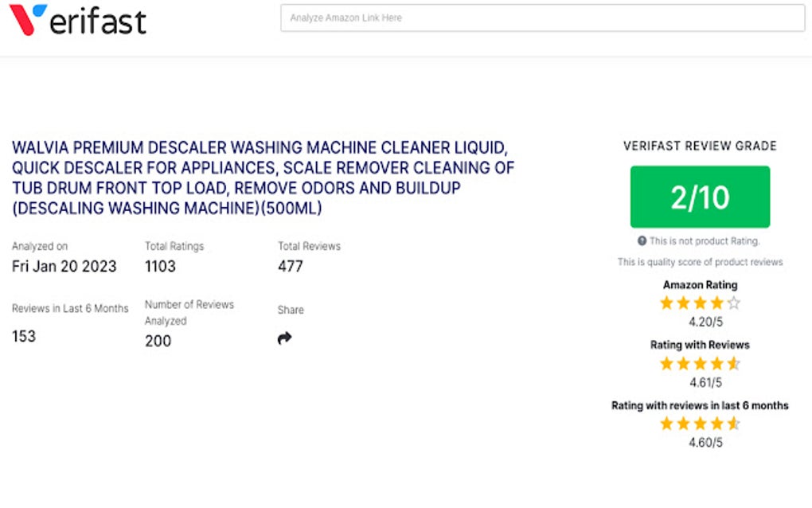Click the Rating with Reviews label
Viewport: 812px width, 508px height.
pos(701,345)
